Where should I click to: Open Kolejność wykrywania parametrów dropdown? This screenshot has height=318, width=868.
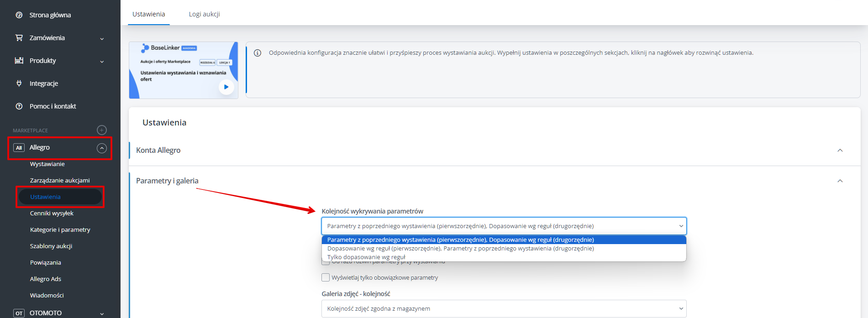pos(504,226)
